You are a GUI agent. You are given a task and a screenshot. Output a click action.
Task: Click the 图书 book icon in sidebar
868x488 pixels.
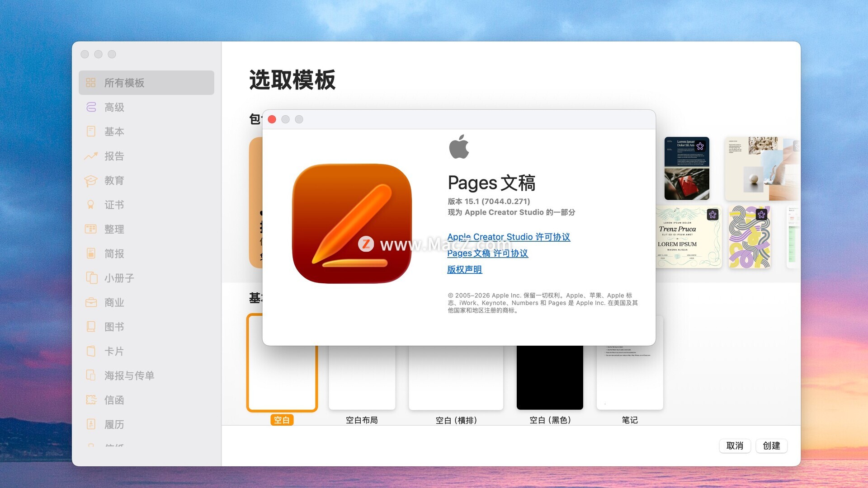coord(91,327)
